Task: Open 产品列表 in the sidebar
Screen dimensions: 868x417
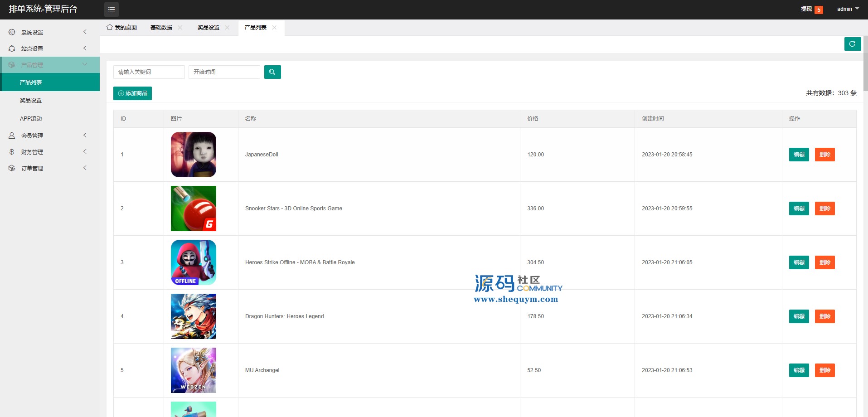Action: 50,82
